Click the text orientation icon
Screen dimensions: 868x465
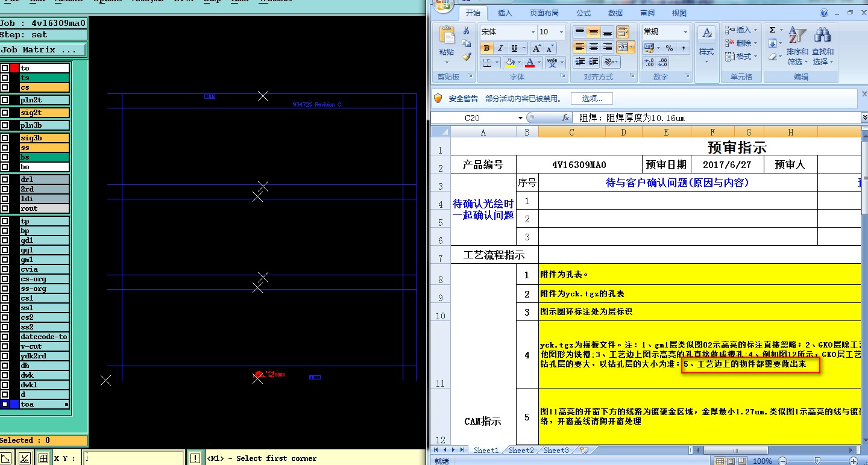(x=608, y=62)
